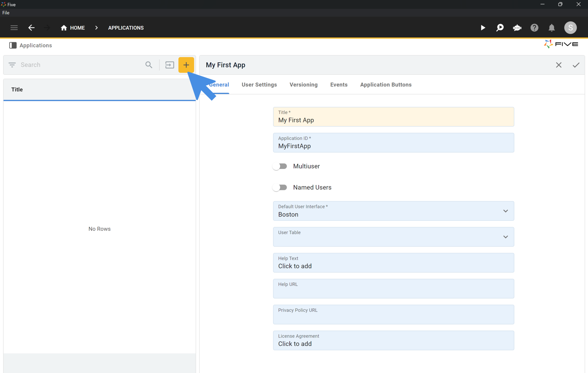Screen dimensions: 588x373
Task: Click 'Click to add' under Help Text
Action: coord(295,266)
